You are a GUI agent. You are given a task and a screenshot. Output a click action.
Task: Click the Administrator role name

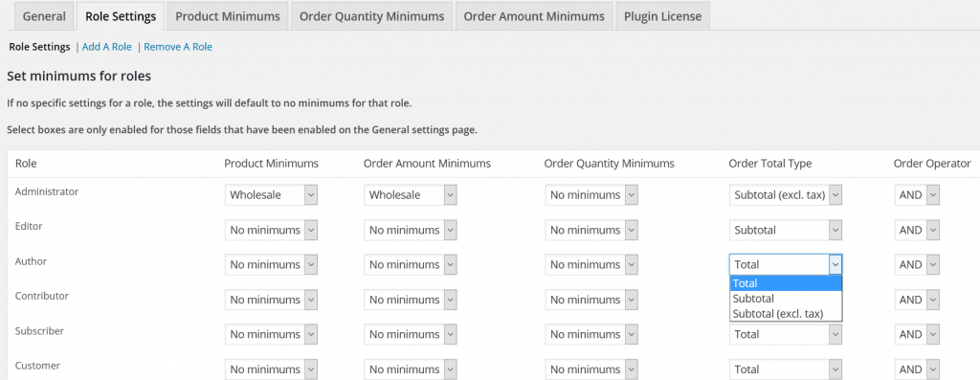pyautogui.click(x=47, y=191)
